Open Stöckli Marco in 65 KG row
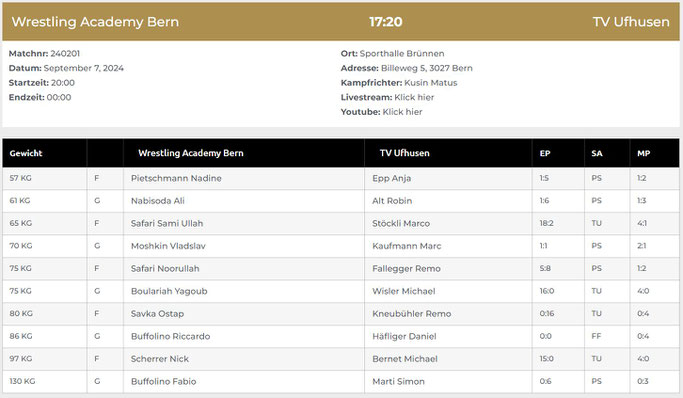This screenshot has width=683, height=398. (401, 223)
